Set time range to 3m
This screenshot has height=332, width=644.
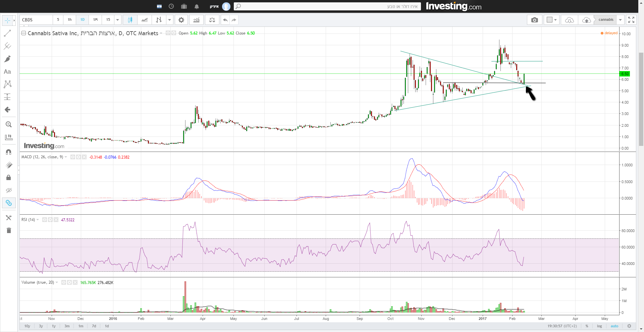coord(67,326)
